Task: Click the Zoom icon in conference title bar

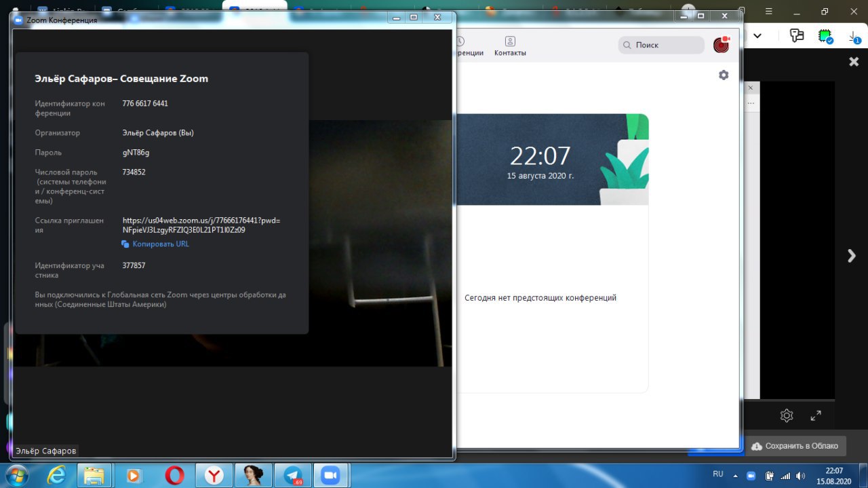Action: pyautogui.click(x=19, y=20)
